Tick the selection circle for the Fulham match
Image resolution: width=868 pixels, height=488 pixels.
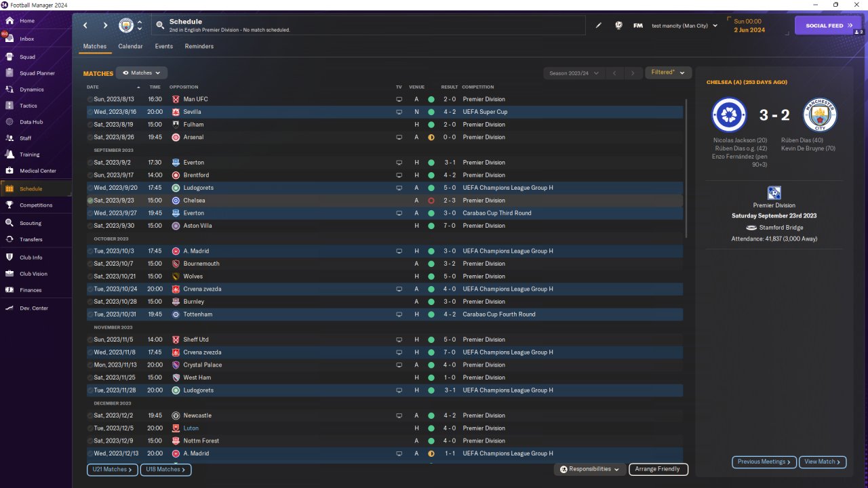[x=90, y=125]
